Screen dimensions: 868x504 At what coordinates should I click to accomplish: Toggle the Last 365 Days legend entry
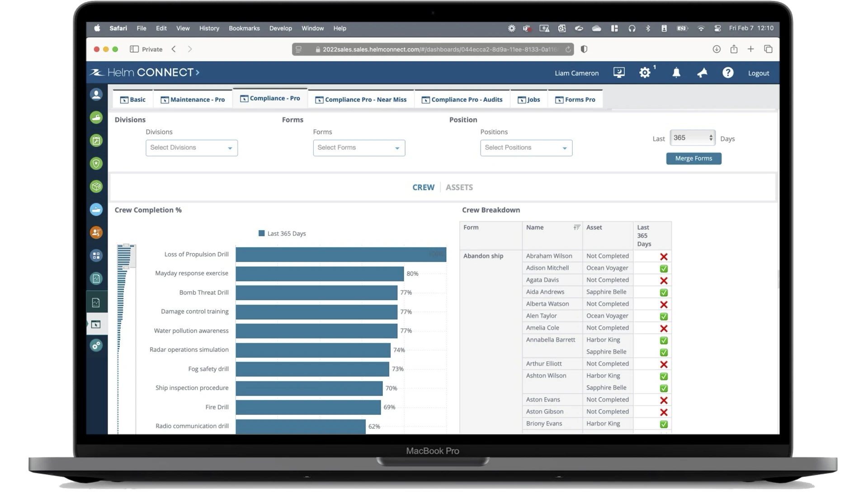pos(282,234)
